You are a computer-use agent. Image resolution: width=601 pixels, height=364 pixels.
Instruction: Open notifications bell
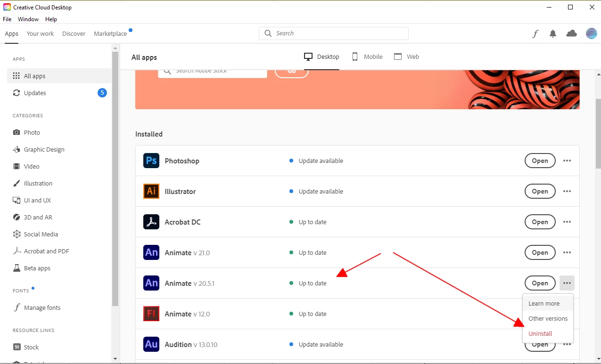(x=553, y=33)
